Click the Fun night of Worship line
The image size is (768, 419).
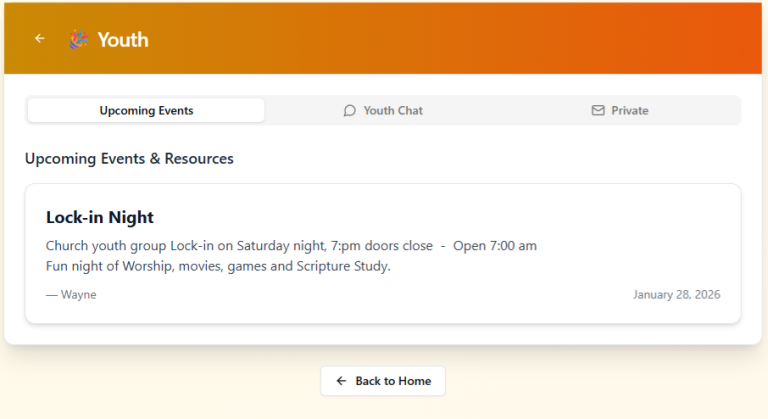[218, 266]
